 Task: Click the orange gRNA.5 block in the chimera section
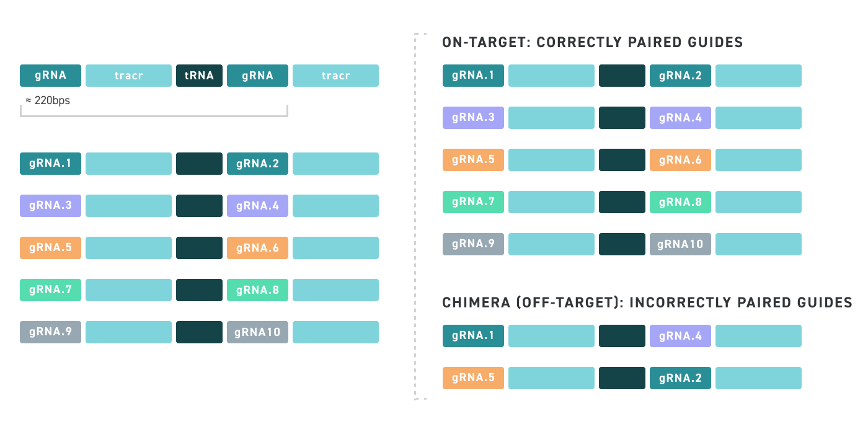coord(473,378)
